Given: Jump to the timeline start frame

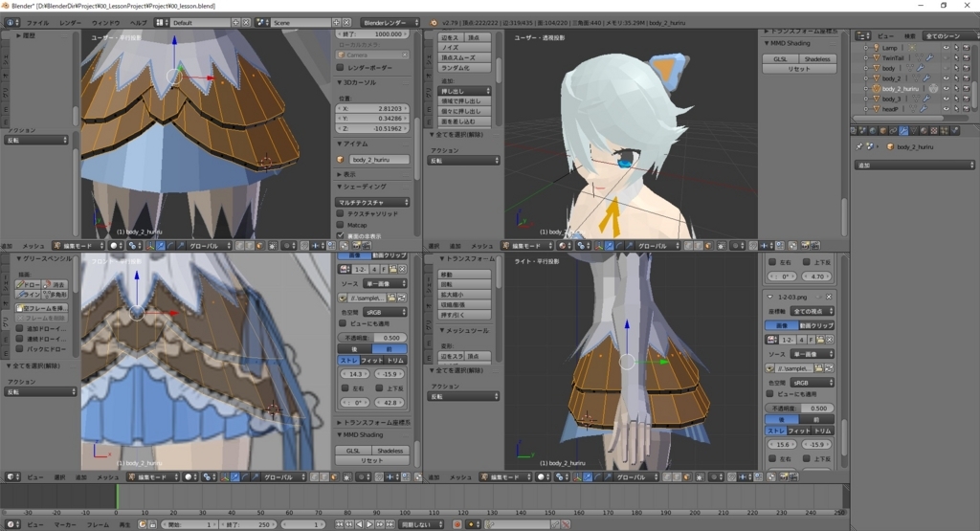Looking at the screenshot, I should coord(339,524).
